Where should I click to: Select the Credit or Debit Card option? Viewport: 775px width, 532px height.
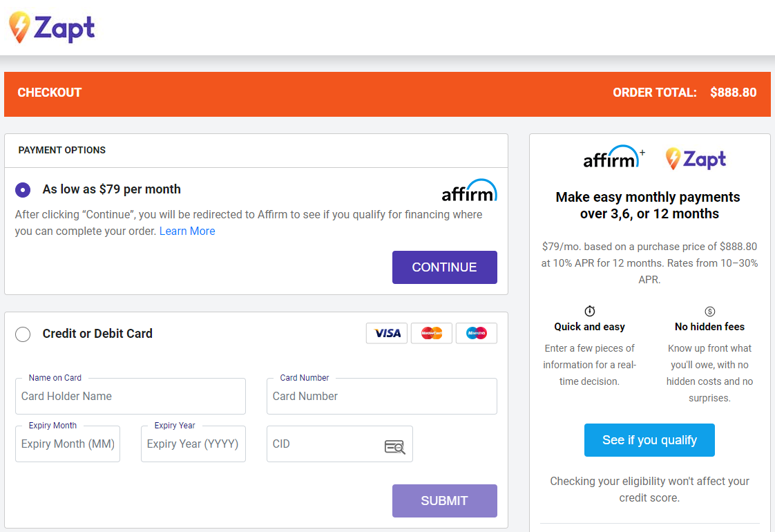tap(23, 334)
